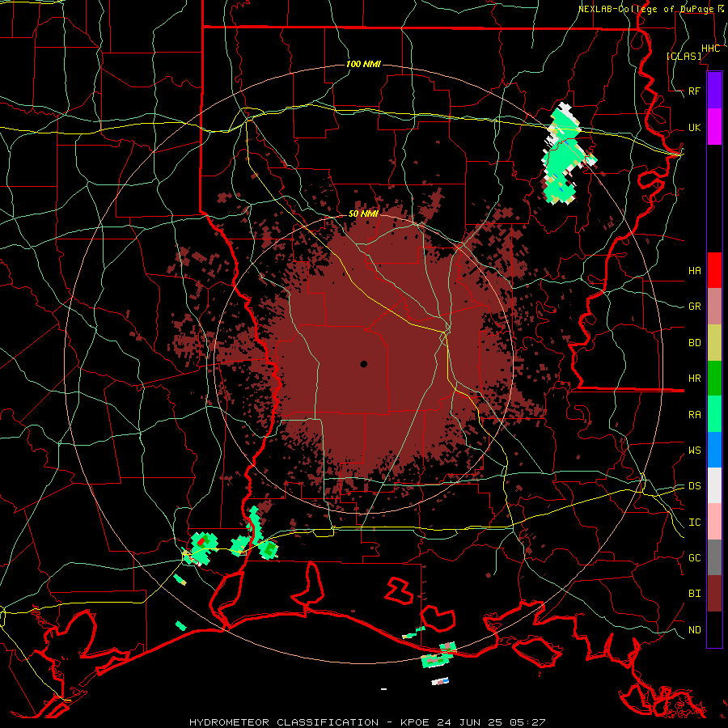The height and width of the screenshot is (728, 728).
Task: Click the DS white legend swatch
Action: (714, 485)
